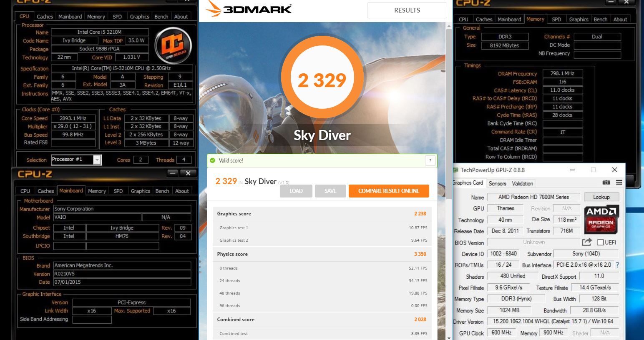Open the RESULTS tab in 3DMark

pos(407,10)
